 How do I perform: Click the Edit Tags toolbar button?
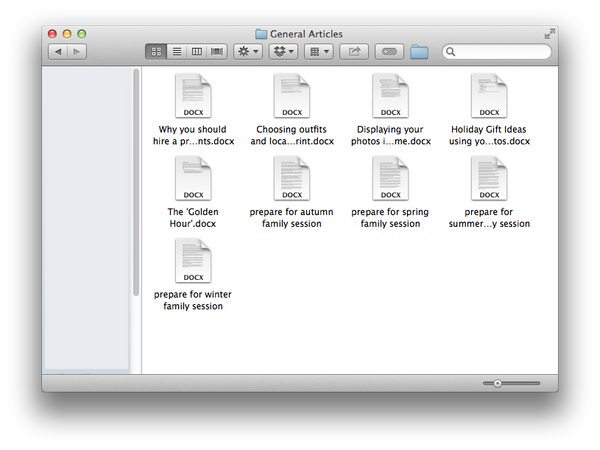click(389, 51)
